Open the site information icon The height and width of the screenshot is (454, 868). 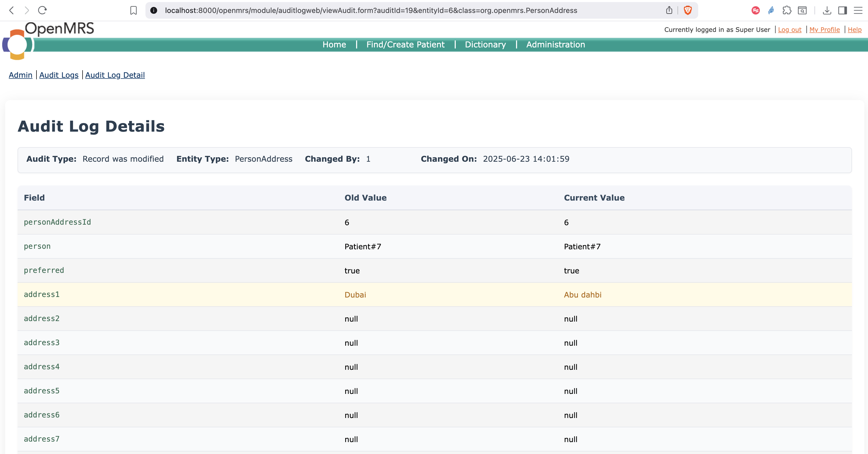pyautogui.click(x=154, y=10)
